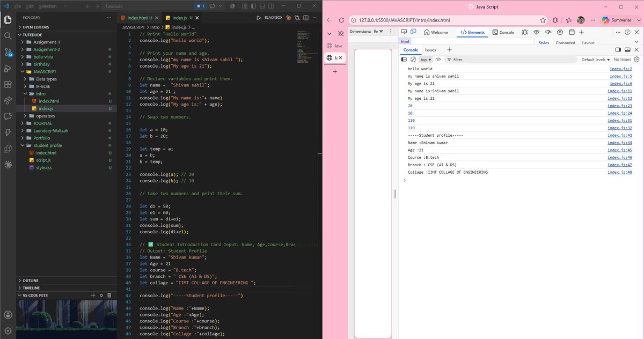
Task: Open the top context dropdown in console
Action: tap(426, 60)
